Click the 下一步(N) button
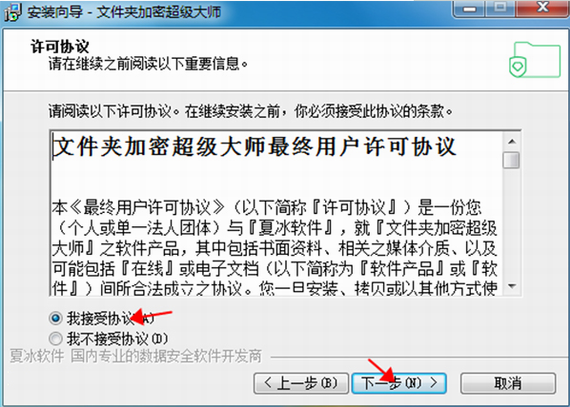The height and width of the screenshot is (407, 570). click(x=399, y=383)
